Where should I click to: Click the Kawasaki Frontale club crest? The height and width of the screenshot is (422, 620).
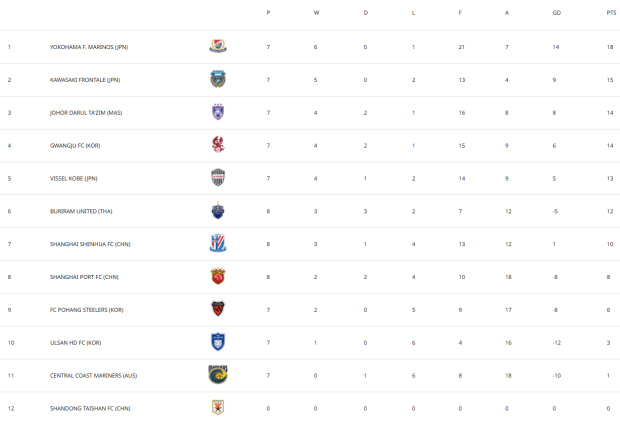218,79
